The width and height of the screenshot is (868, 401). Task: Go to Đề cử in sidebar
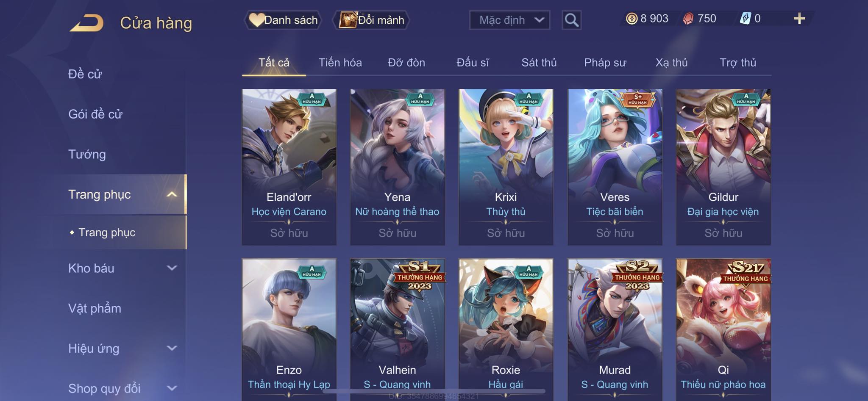pos(85,74)
